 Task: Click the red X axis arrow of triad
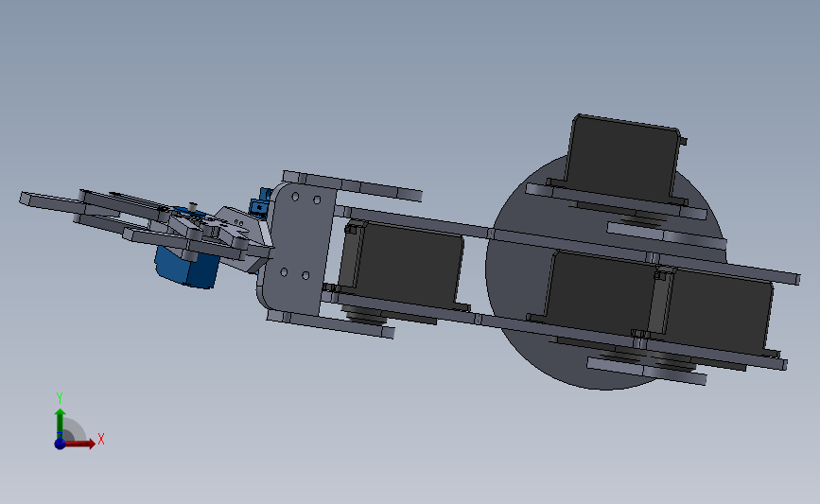(79, 443)
